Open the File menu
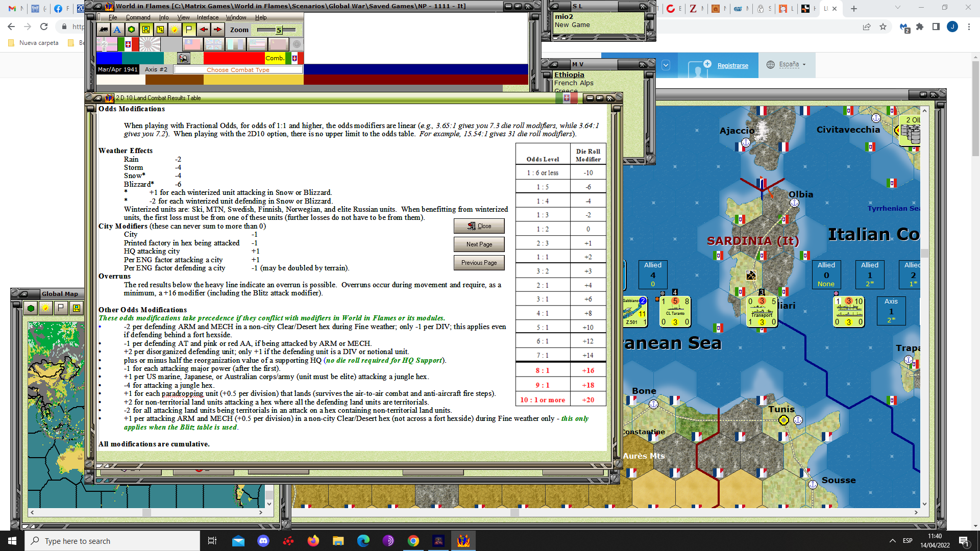Viewport: 980px width, 551px height. (113, 17)
